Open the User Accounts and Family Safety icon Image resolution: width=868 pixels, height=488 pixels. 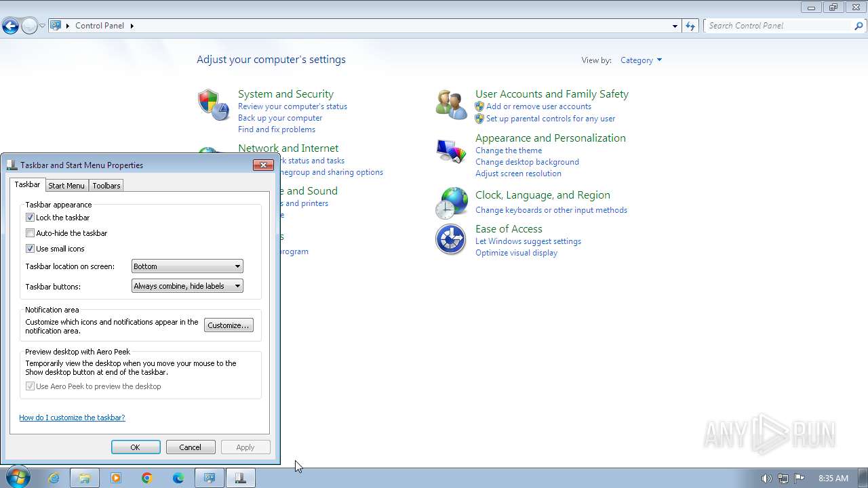451,104
